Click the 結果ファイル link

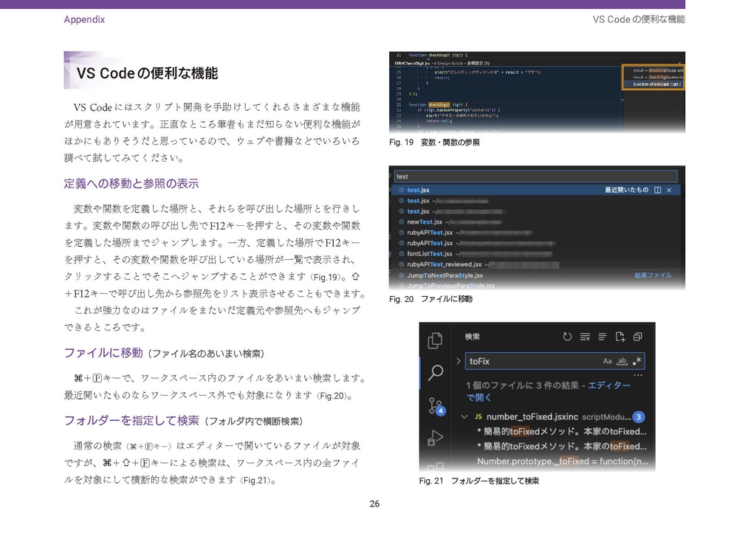coord(651,275)
